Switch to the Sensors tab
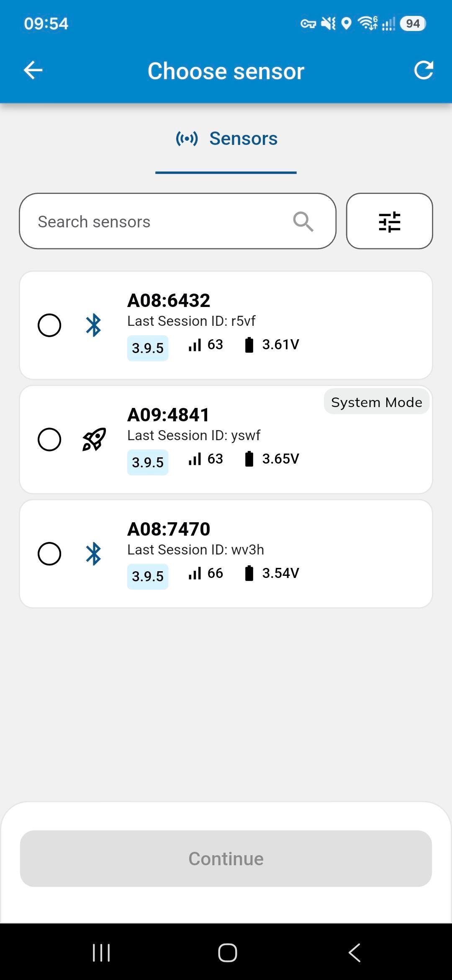 [226, 139]
